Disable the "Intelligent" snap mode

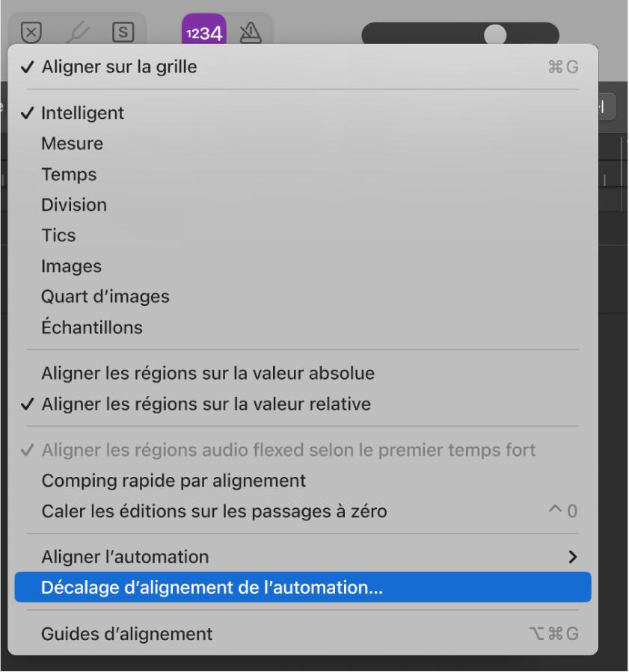coord(83,113)
